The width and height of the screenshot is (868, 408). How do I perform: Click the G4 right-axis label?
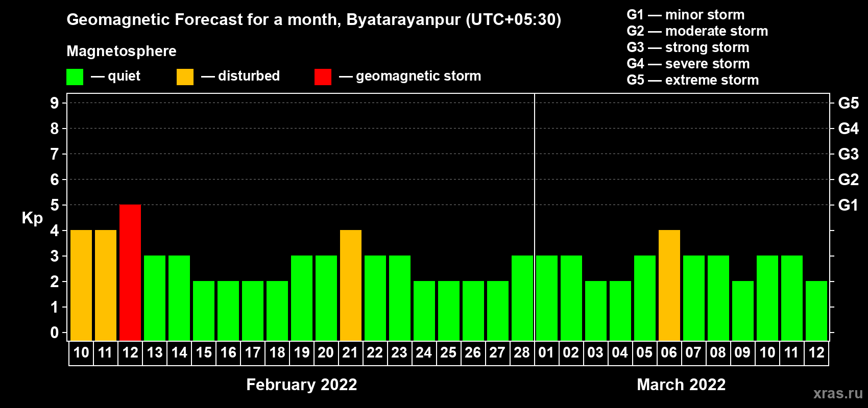[x=849, y=129]
